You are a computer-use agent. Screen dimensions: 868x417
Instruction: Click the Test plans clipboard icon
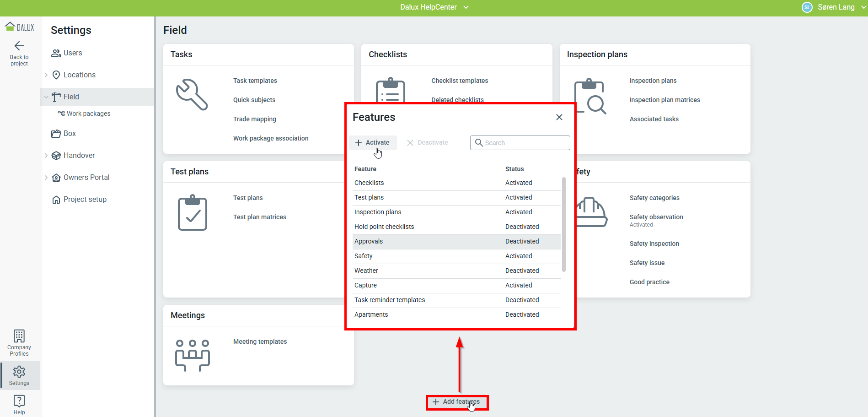point(192,213)
